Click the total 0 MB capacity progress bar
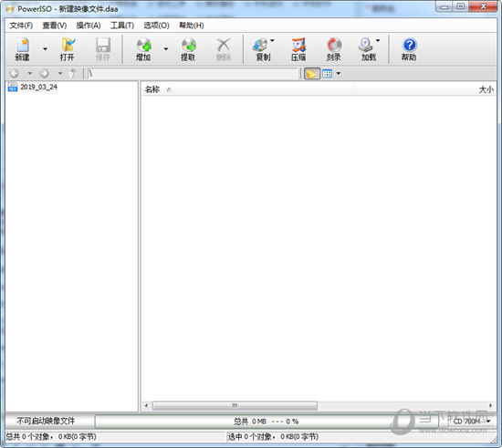Viewport: 502px width, 448px height. tap(266, 422)
